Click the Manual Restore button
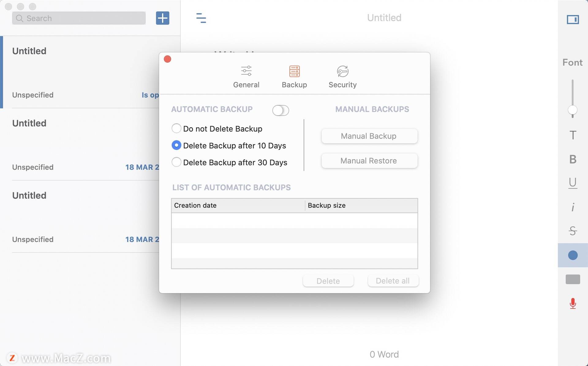The height and width of the screenshot is (366, 588). point(369,161)
